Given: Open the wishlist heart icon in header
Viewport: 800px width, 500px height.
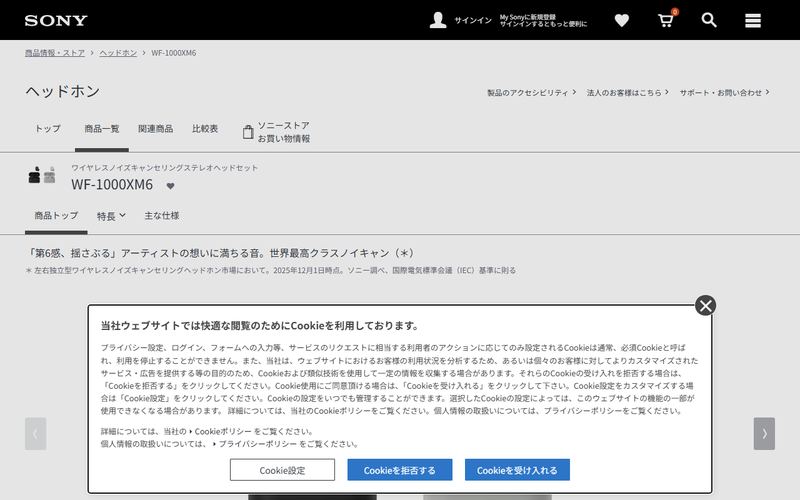Looking at the screenshot, I should 621,20.
